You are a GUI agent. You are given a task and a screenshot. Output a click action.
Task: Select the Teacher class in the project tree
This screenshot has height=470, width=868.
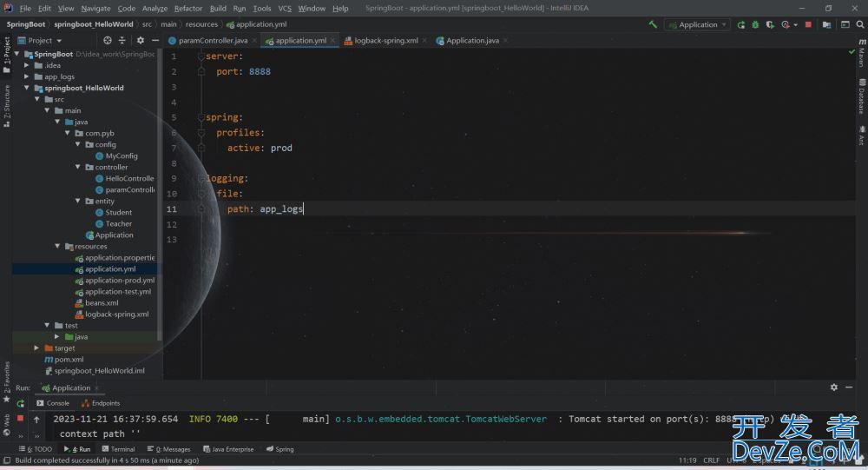tap(118, 224)
